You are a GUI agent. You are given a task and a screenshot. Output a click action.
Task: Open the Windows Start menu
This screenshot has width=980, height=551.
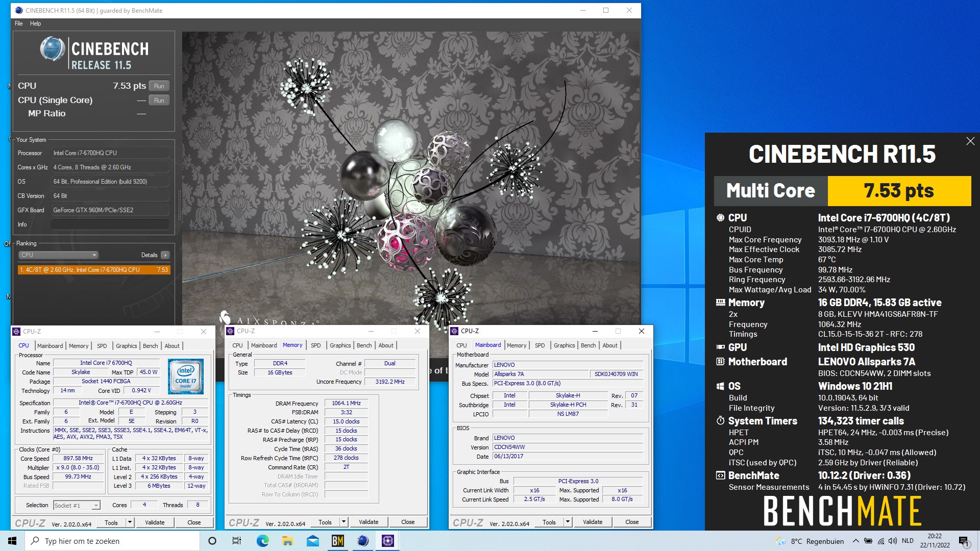click(12, 541)
